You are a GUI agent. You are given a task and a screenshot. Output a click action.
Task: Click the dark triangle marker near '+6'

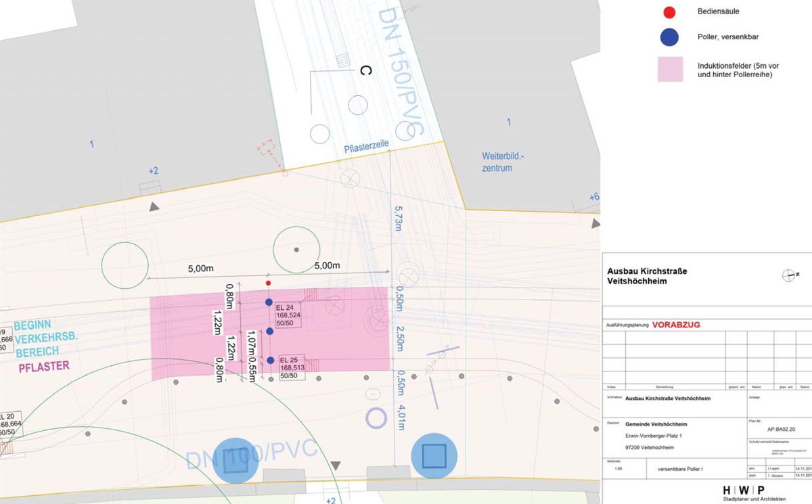pyautogui.click(x=595, y=223)
